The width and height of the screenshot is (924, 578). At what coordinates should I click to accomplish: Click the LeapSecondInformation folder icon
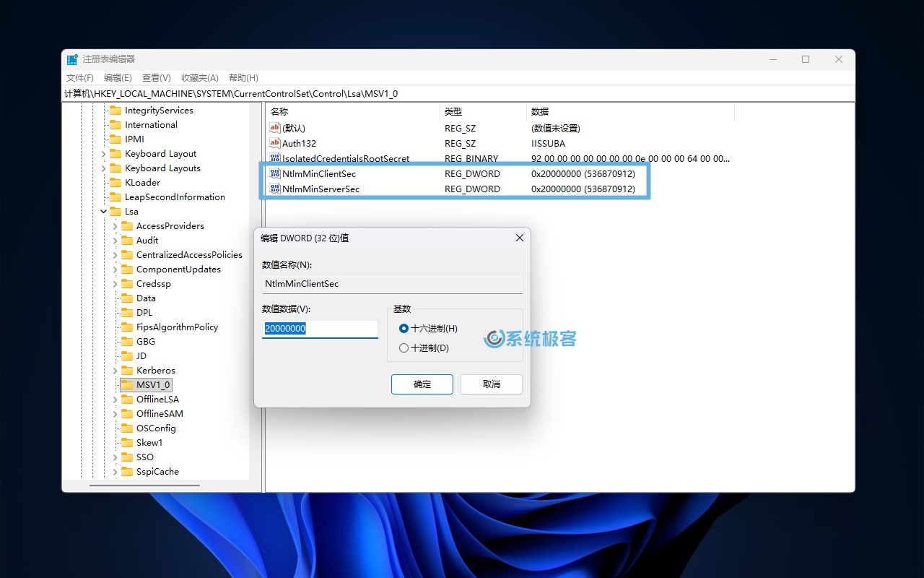click(115, 197)
